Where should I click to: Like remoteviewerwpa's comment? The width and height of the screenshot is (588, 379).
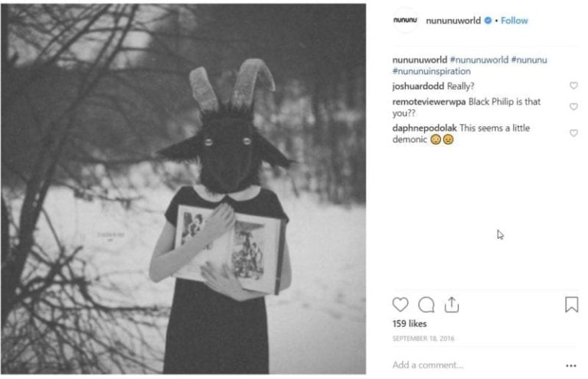[x=573, y=106]
